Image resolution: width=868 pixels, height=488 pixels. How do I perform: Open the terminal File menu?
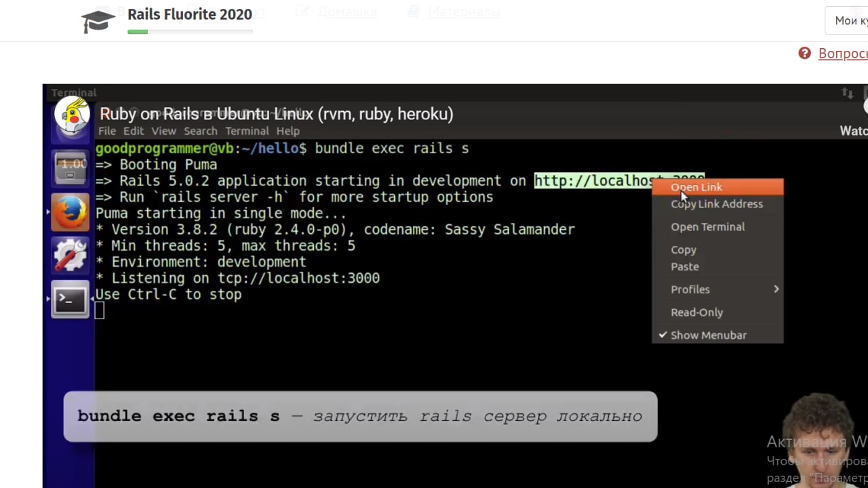coord(107,131)
